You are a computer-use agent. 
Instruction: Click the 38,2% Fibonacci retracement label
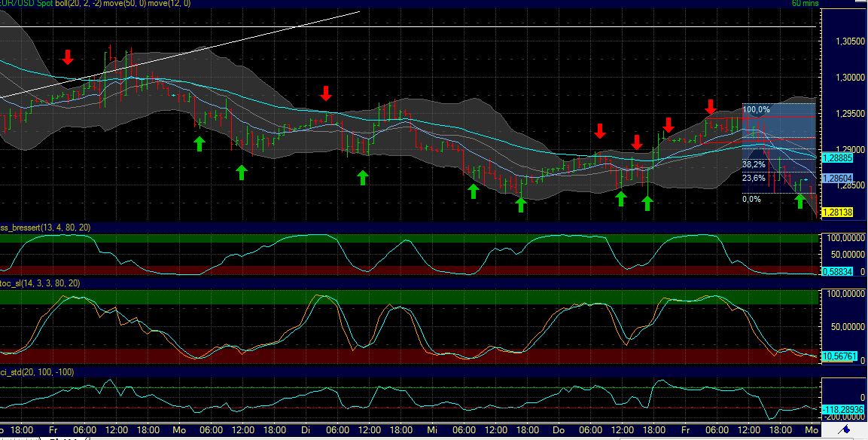tap(753, 163)
